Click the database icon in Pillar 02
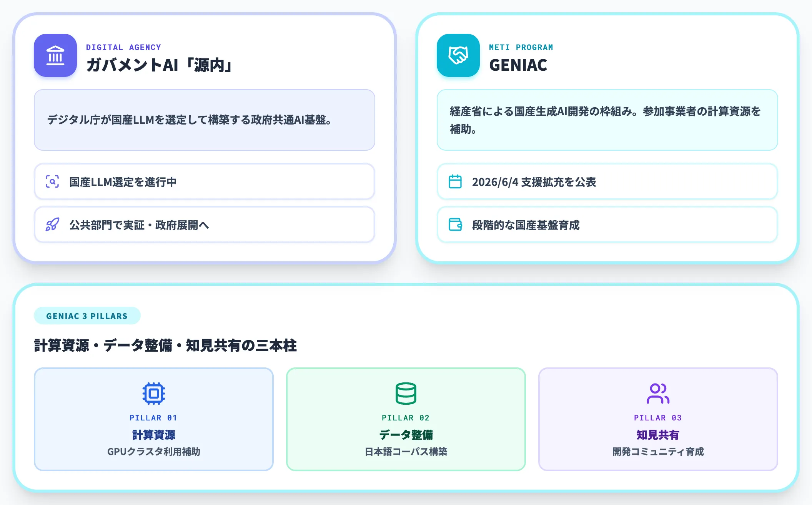This screenshot has width=812, height=505. pos(406,393)
